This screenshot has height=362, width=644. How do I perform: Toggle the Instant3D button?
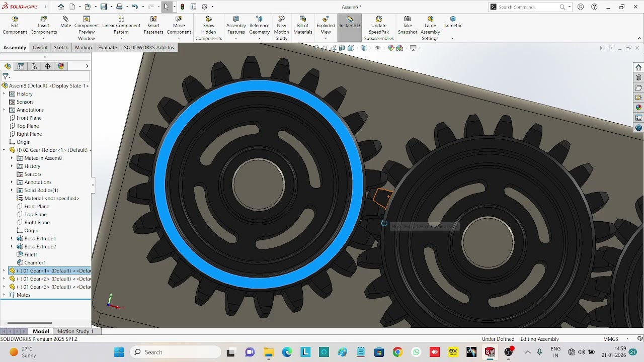click(x=350, y=28)
